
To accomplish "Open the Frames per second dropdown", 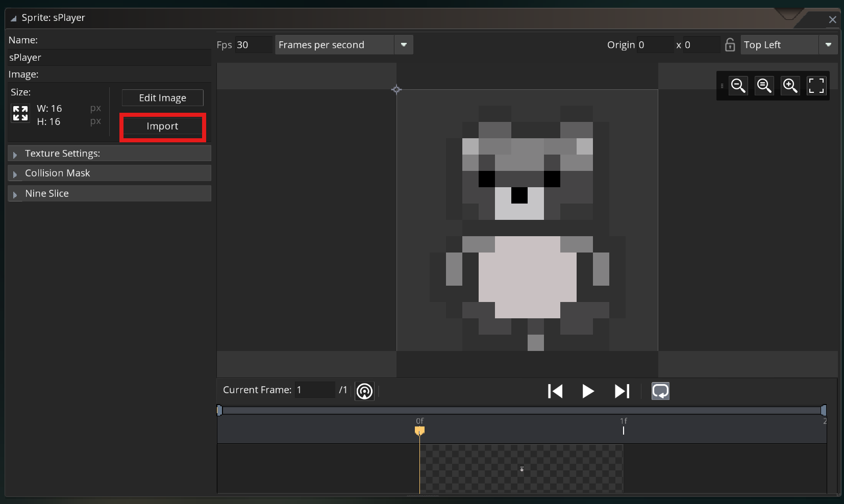I will (404, 45).
